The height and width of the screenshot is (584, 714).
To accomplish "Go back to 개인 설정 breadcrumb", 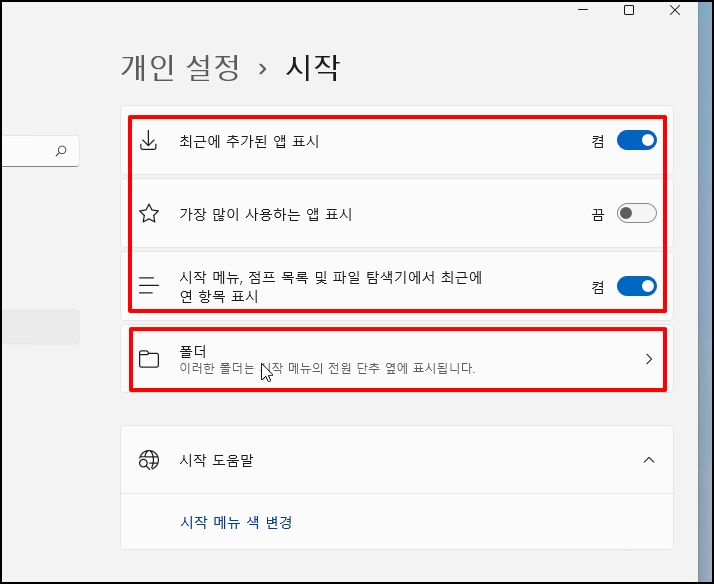I will tap(180, 68).
